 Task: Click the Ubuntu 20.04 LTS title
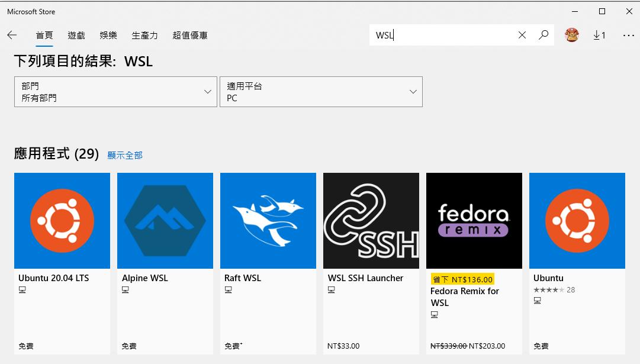[53, 278]
